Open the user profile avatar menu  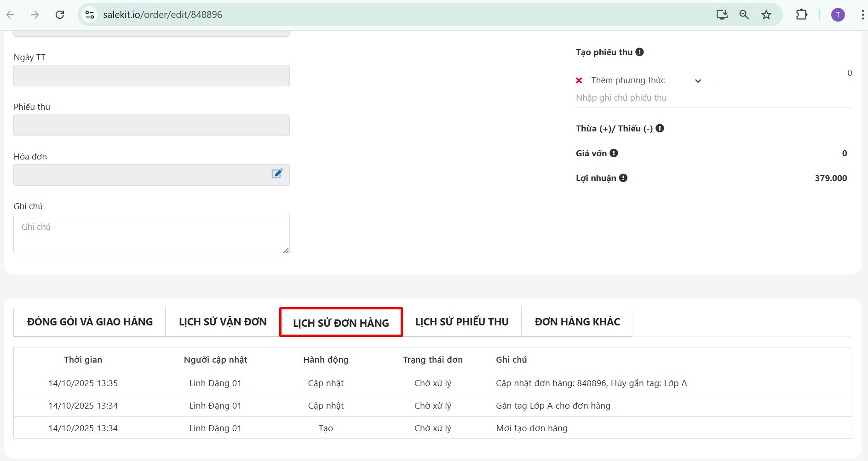point(838,15)
